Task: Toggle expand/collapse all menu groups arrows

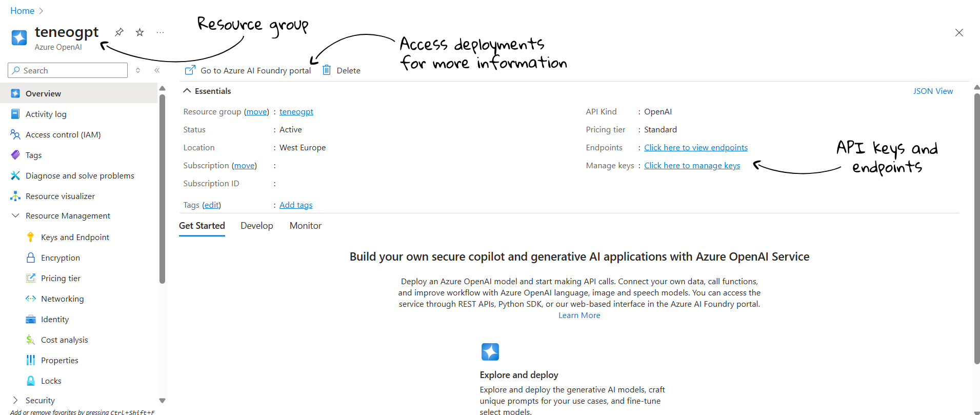Action: coord(138,70)
